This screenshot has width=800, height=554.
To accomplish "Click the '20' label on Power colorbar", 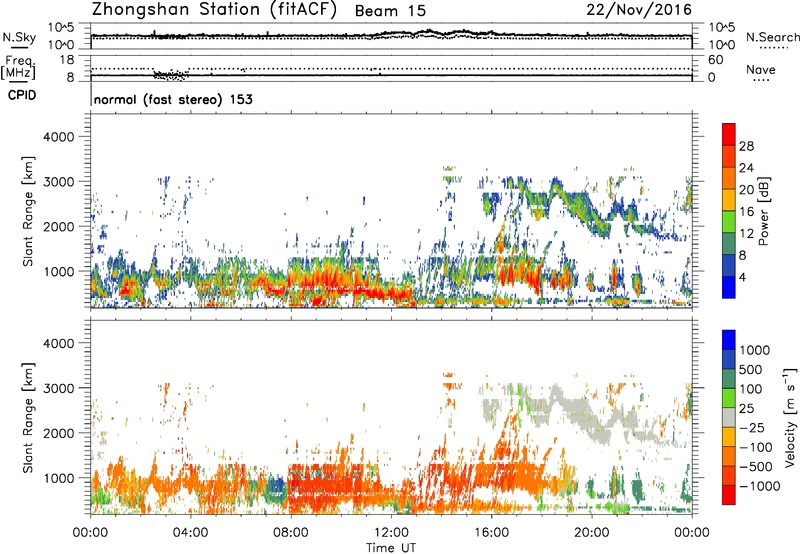I will 746,190.
